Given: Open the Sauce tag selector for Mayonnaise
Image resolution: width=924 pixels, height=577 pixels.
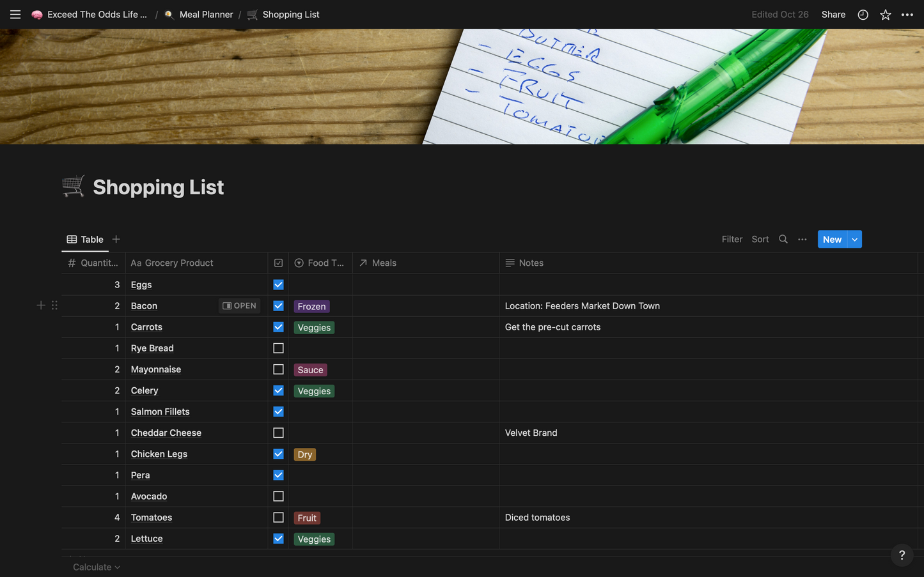Looking at the screenshot, I should click(x=310, y=370).
